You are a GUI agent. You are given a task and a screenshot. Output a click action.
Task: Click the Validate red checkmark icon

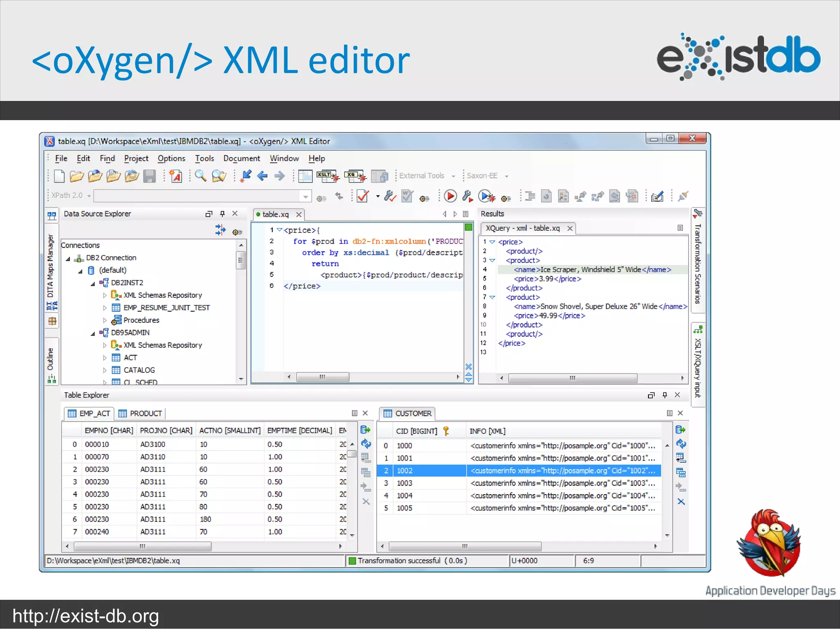tap(363, 196)
